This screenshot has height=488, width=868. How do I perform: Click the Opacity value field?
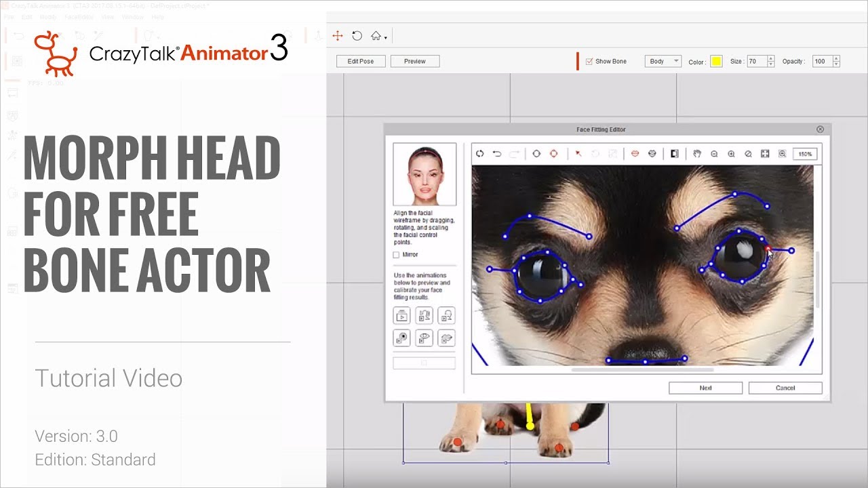tap(822, 61)
